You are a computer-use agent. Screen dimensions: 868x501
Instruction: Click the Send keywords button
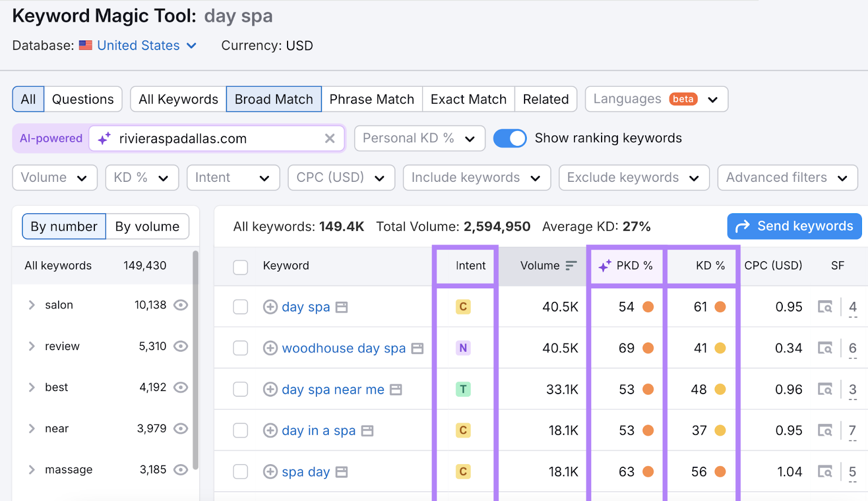pos(794,226)
